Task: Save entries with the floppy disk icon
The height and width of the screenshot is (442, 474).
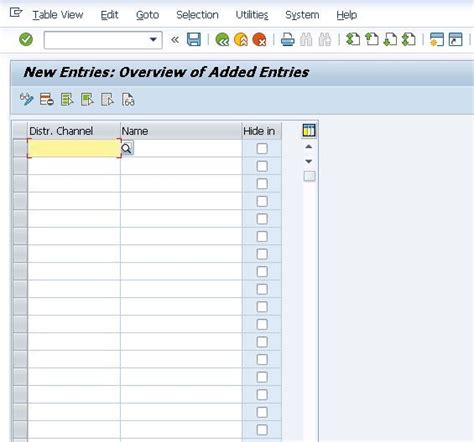Action: point(194,40)
